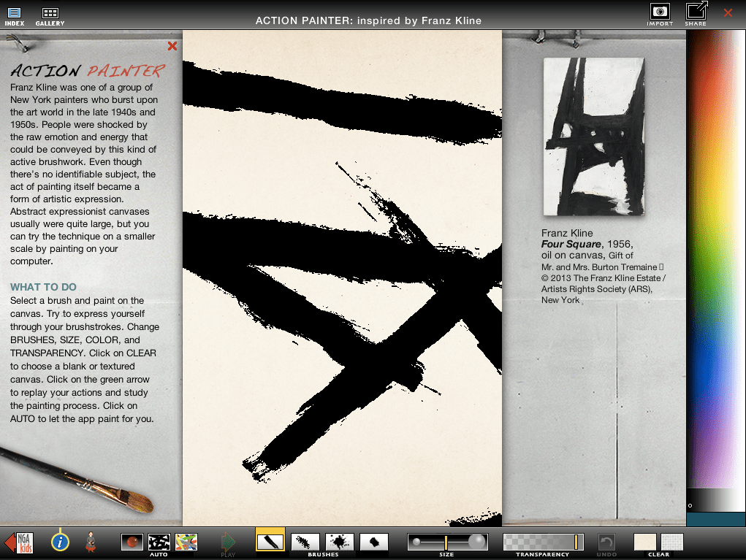Select the colorful auto-paint preset
The image size is (746, 560).
click(x=186, y=542)
